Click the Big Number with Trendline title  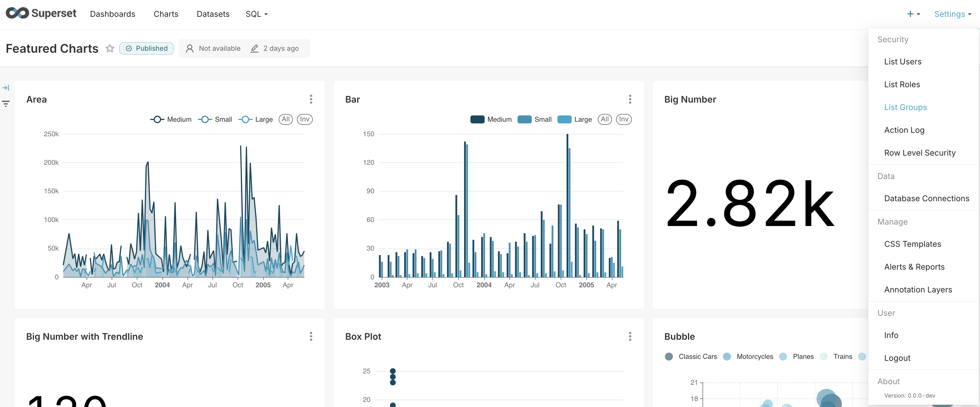point(84,337)
